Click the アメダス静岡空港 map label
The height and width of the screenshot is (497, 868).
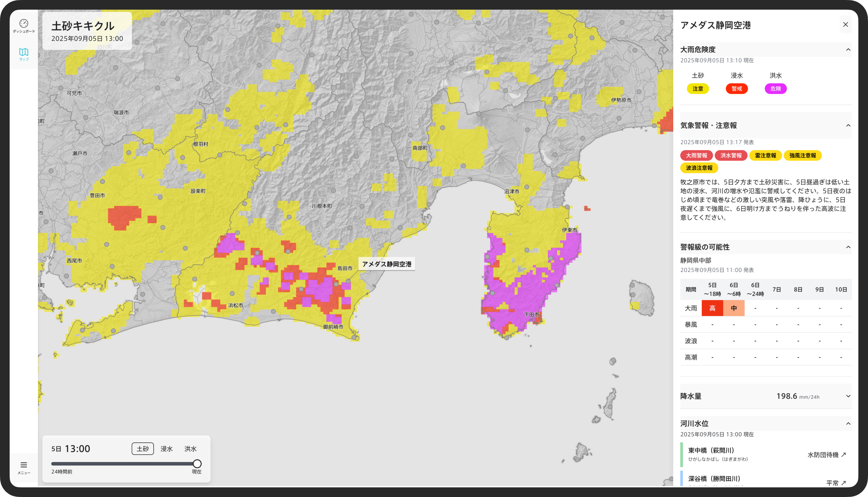[x=386, y=264]
